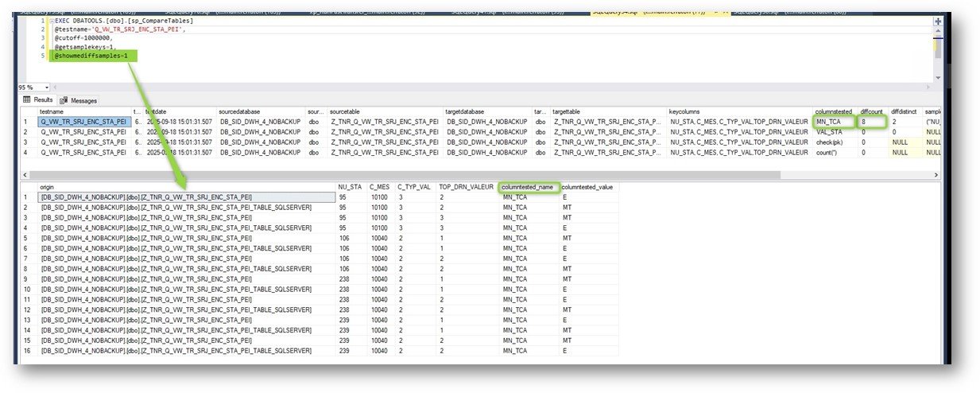Select the sourcedatabase column header

coord(261,112)
